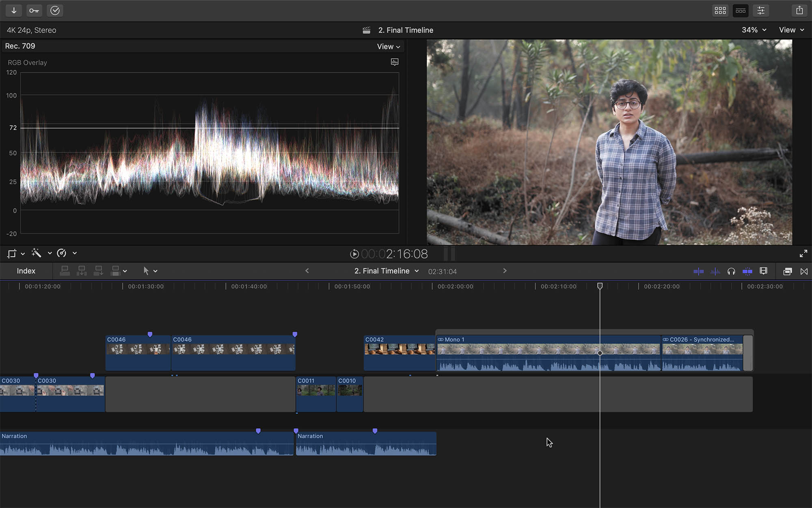Click the marker at end of second C0046 clip
The width and height of the screenshot is (812, 508).
(295, 334)
